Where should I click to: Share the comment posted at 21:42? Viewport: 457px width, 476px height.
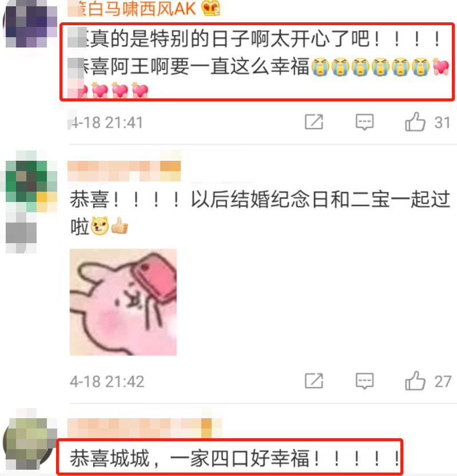pos(314,381)
